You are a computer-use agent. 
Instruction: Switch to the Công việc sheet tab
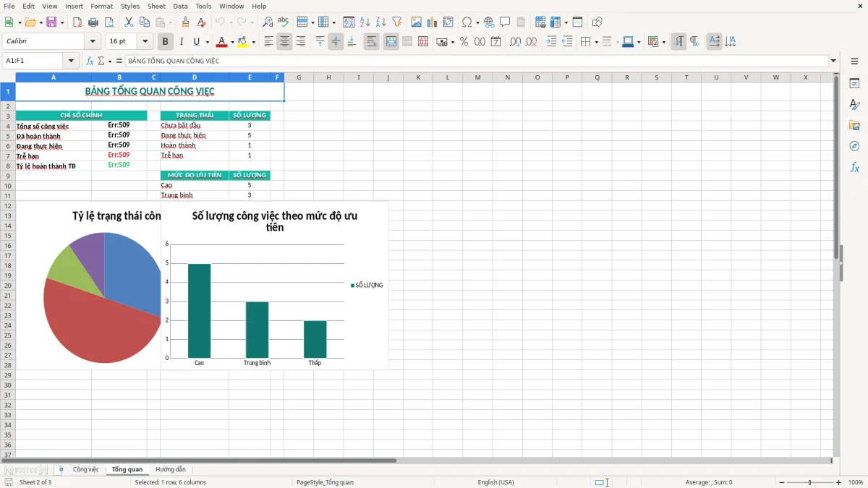coord(85,469)
